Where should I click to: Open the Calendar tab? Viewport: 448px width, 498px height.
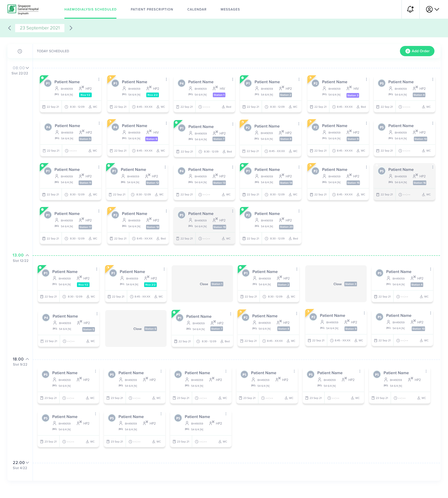(x=197, y=9)
